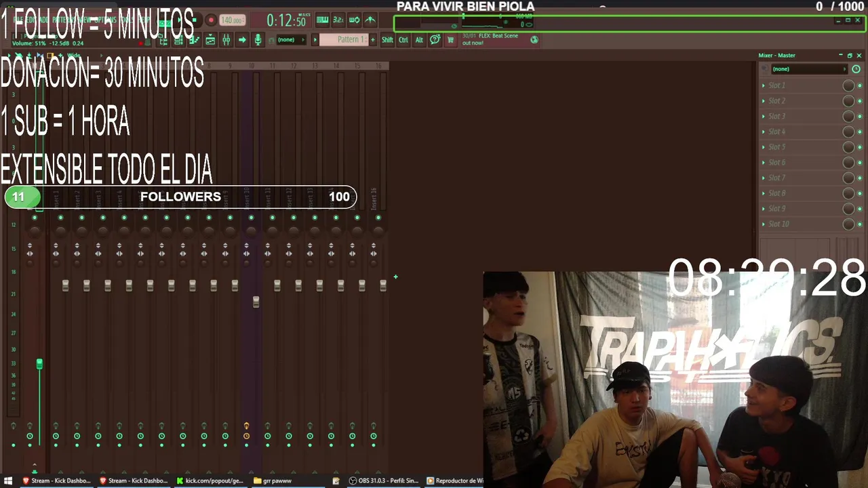Toggle typing keyboard to piano icon

coord(322,20)
